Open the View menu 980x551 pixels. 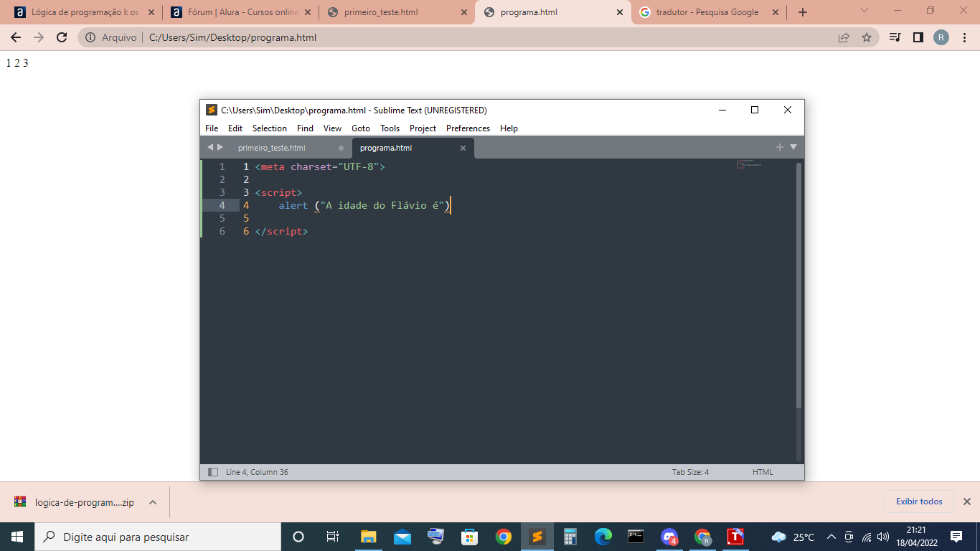(332, 128)
